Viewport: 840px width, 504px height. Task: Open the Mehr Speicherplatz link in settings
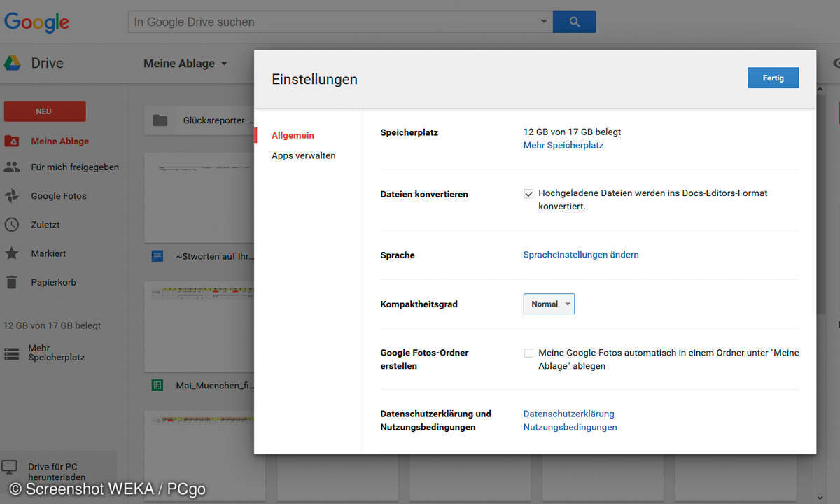[563, 145]
